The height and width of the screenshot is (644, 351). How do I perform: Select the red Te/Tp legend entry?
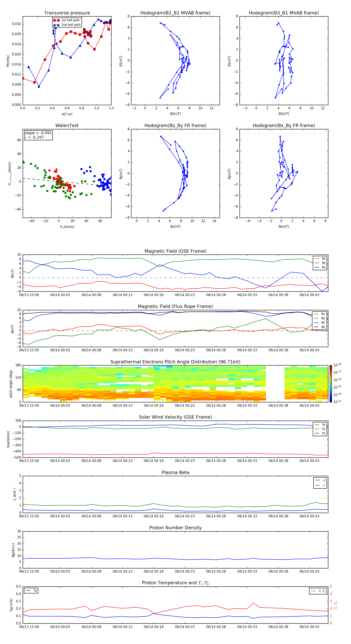[x=318, y=591]
